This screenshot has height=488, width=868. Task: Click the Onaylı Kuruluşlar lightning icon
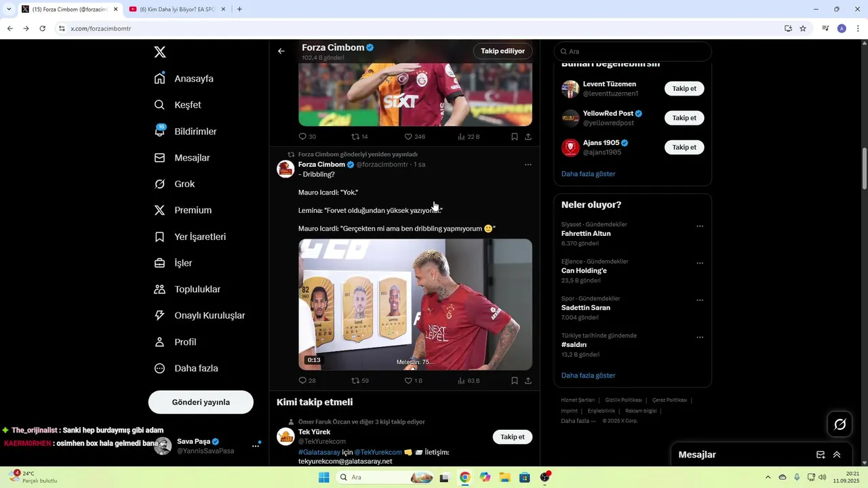tap(159, 316)
